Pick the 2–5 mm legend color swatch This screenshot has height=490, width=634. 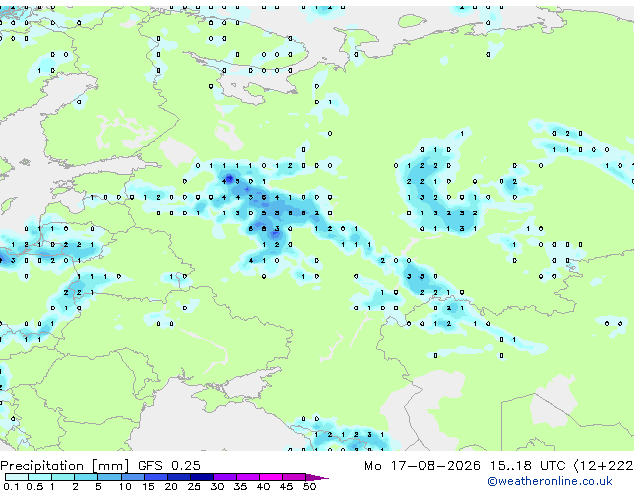pos(86,477)
